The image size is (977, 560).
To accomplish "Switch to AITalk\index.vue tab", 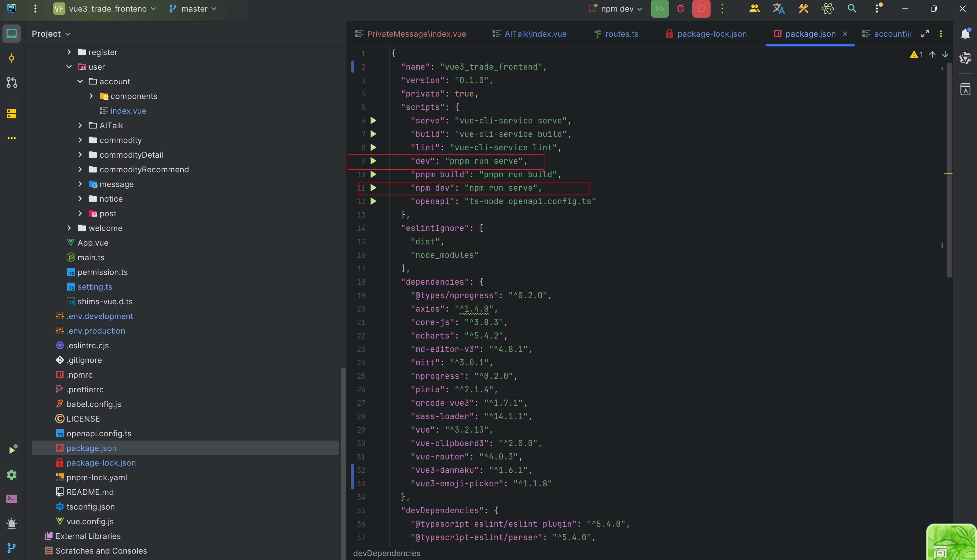I will 529,34.
